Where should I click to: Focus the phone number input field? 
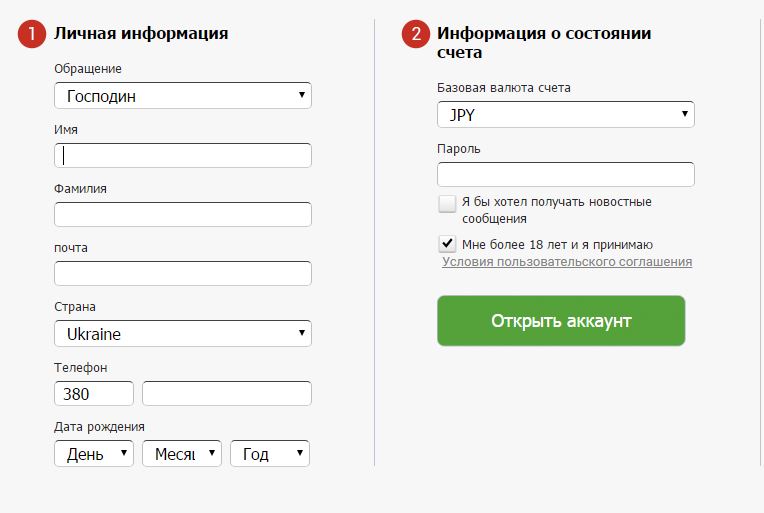226,394
